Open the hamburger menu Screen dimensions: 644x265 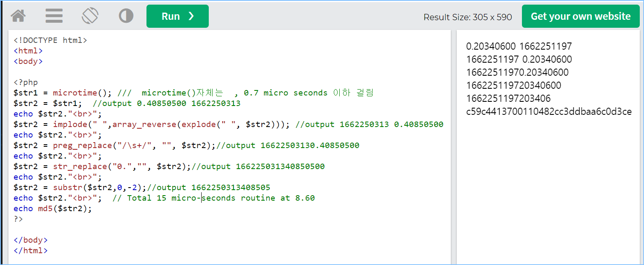pyautogui.click(x=54, y=16)
